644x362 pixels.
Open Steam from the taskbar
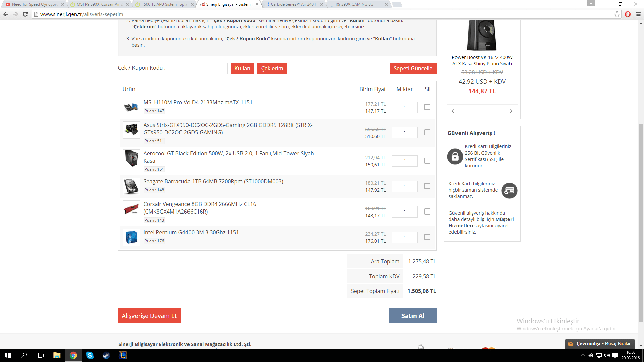[x=106, y=355]
